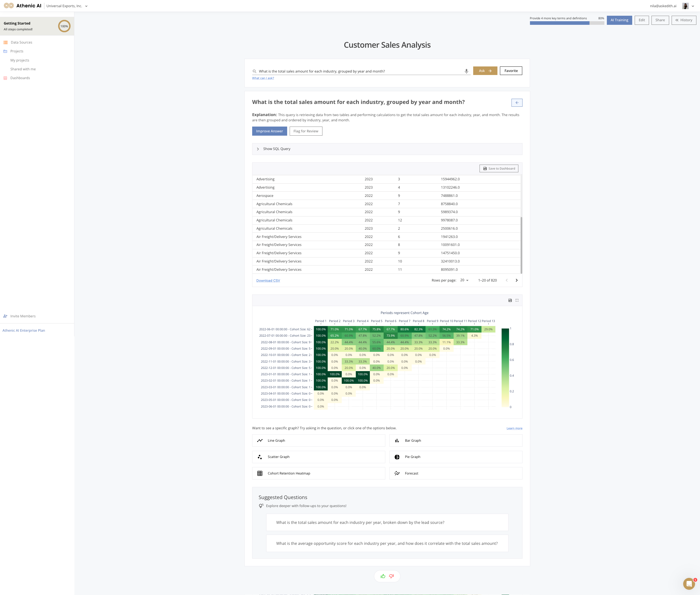Click the thumbs down feedback icon
The height and width of the screenshot is (595, 700).
[x=391, y=576]
